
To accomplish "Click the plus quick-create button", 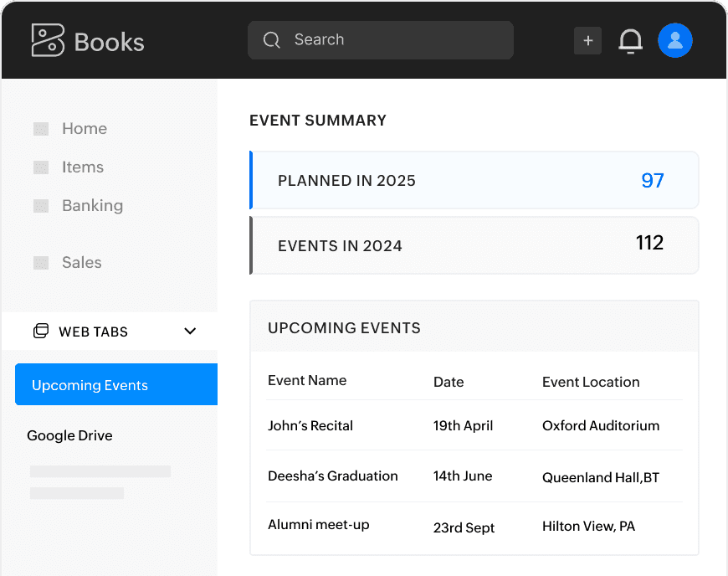I will (587, 40).
